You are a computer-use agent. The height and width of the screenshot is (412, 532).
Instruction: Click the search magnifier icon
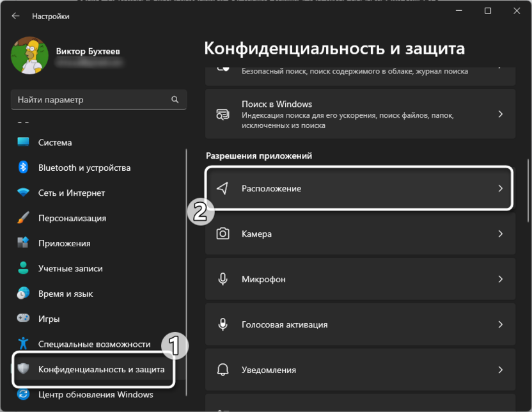[175, 100]
